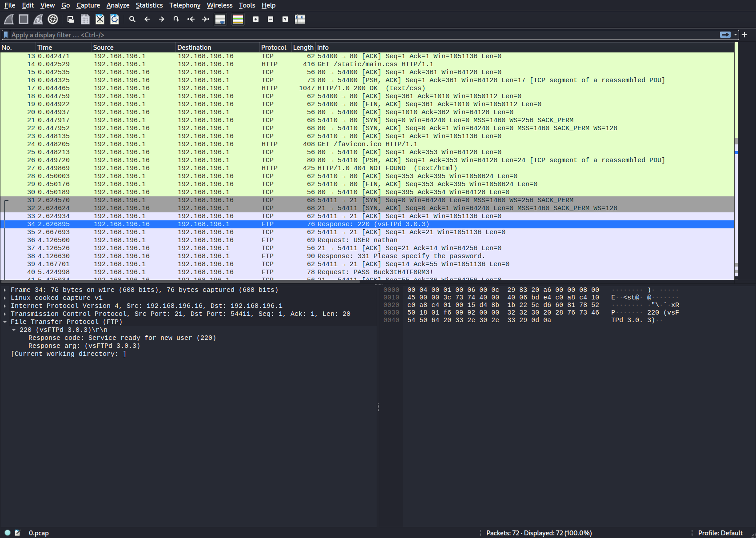Click the stop capture square icon

coord(24,19)
